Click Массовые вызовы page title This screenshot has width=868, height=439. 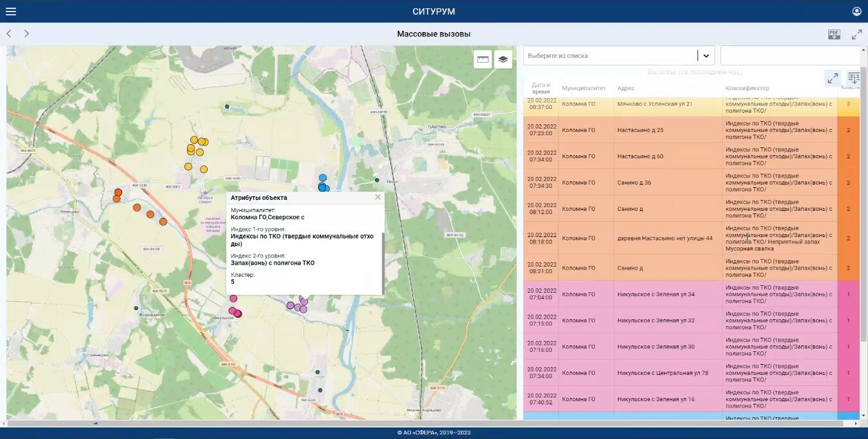coord(433,34)
